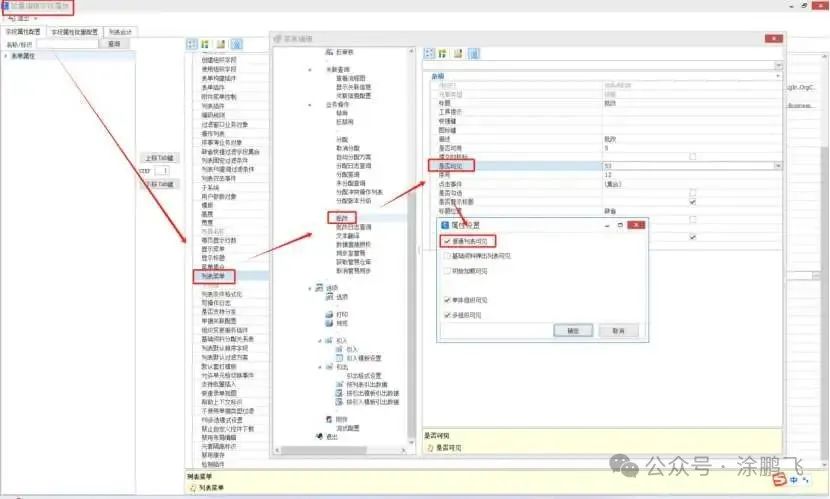This screenshot has width=830, height=499.
Task: Uncheck 单体组织可见 checkbox
Action: pyautogui.click(x=447, y=300)
